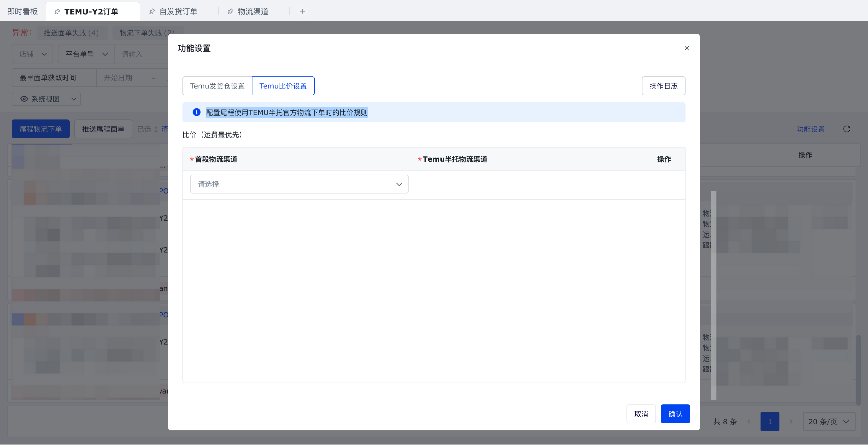868x446 pixels.
Task: Close the 功能设置 dialog with X
Action: click(686, 48)
